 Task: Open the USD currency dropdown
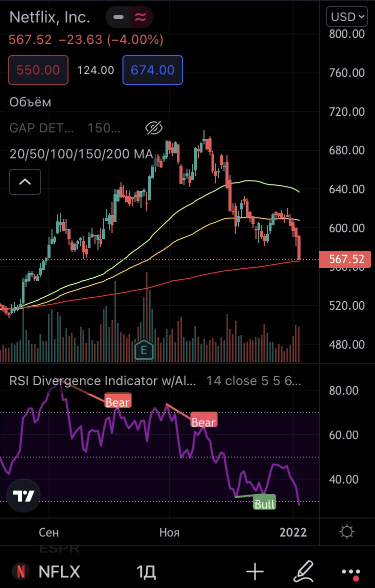tap(347, 17)
